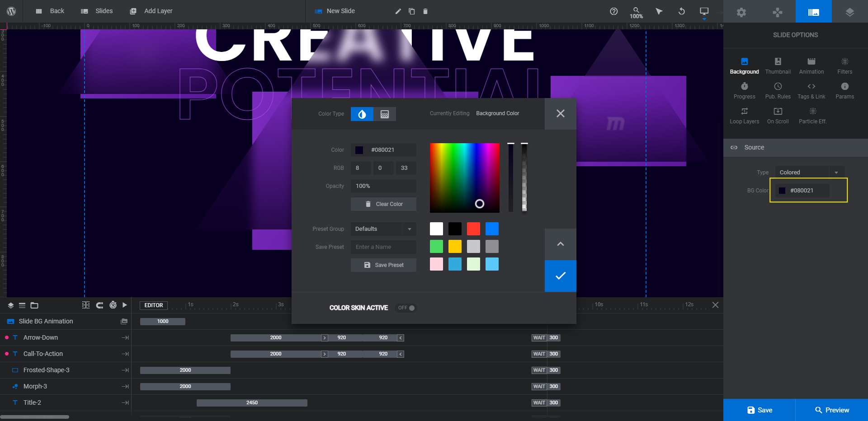Open Pub. Rules options

(x=778, y=91)
